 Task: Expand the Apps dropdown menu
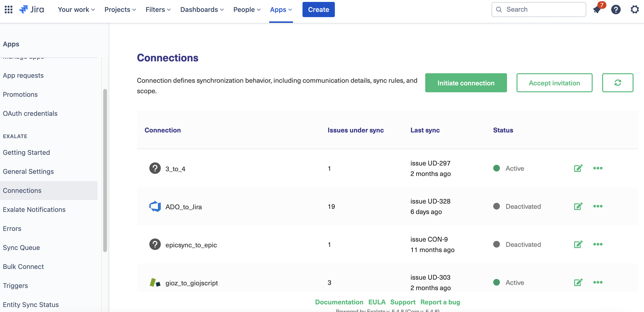click(282, 9)
